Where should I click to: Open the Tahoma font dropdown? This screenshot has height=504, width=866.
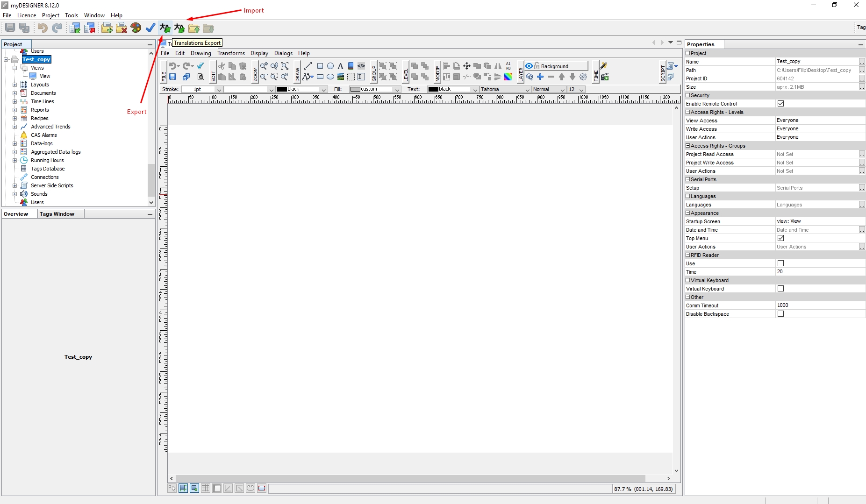tap(505, 89)
